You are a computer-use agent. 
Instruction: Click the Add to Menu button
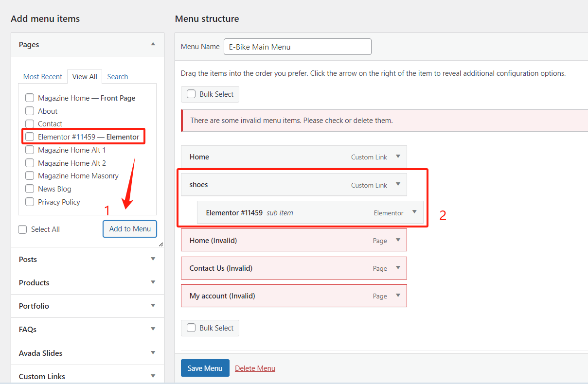click(129, 229)
